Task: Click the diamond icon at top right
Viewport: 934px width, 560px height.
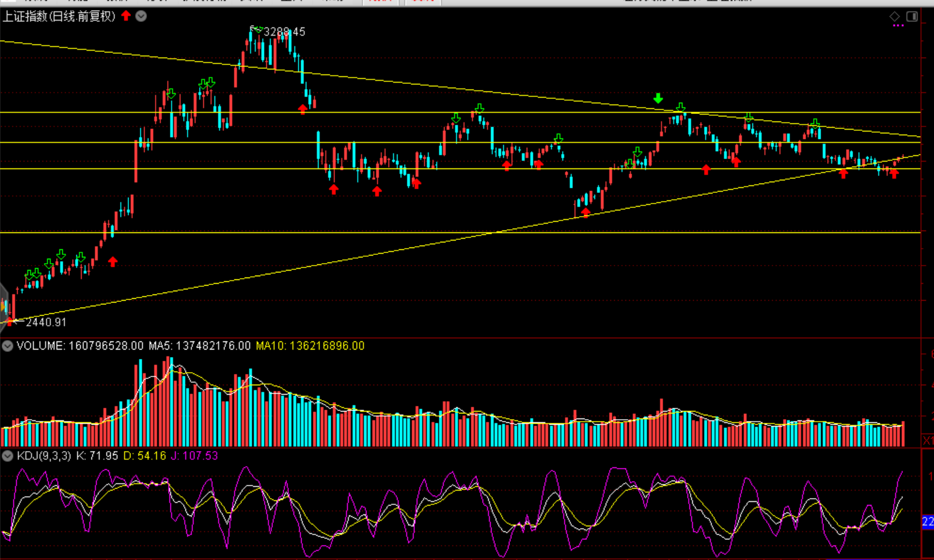Action: tap(895, 16)
